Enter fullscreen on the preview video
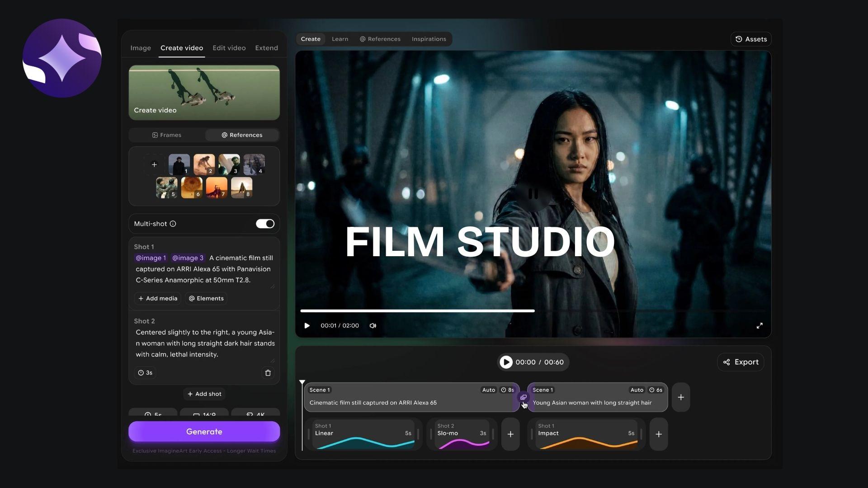Viewport: 868px width, 488px height. coord(760,326)
